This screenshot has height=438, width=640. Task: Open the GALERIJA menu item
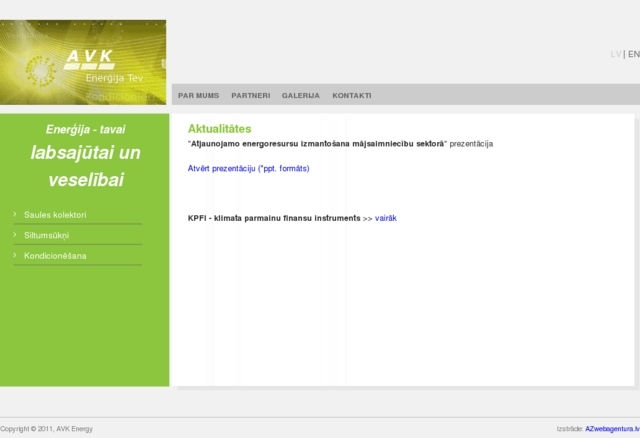[x=301, y=96]
